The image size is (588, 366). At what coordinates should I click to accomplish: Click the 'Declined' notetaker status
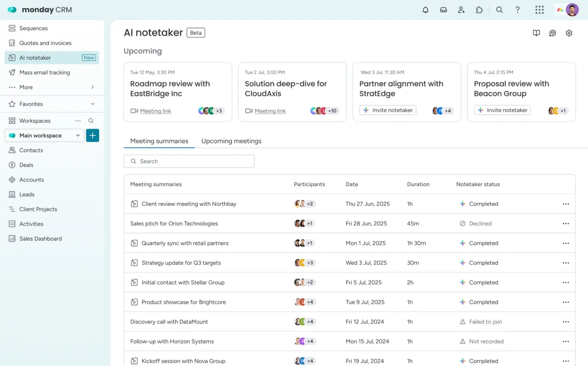coord(475,223)
